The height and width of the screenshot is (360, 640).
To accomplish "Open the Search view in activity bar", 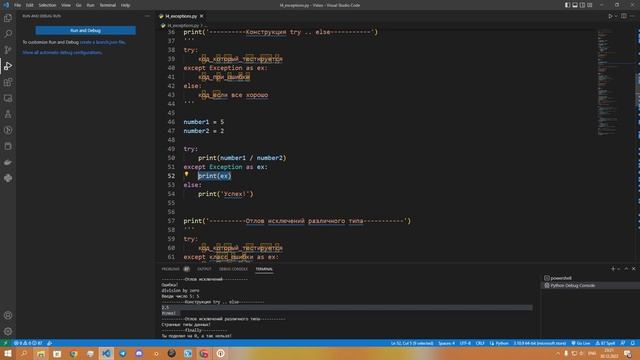I will click(8, 34).
